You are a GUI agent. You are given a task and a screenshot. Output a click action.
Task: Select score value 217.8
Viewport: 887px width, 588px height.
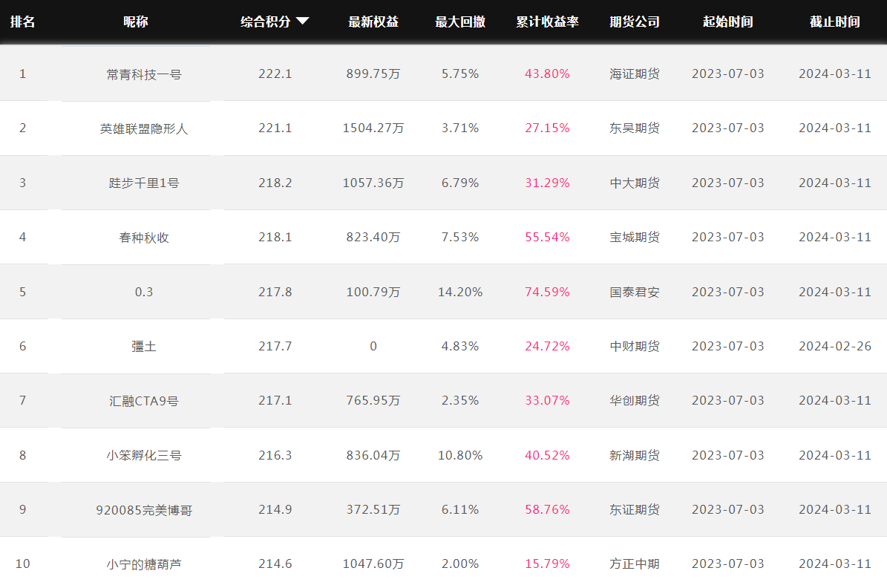[275, 292]
